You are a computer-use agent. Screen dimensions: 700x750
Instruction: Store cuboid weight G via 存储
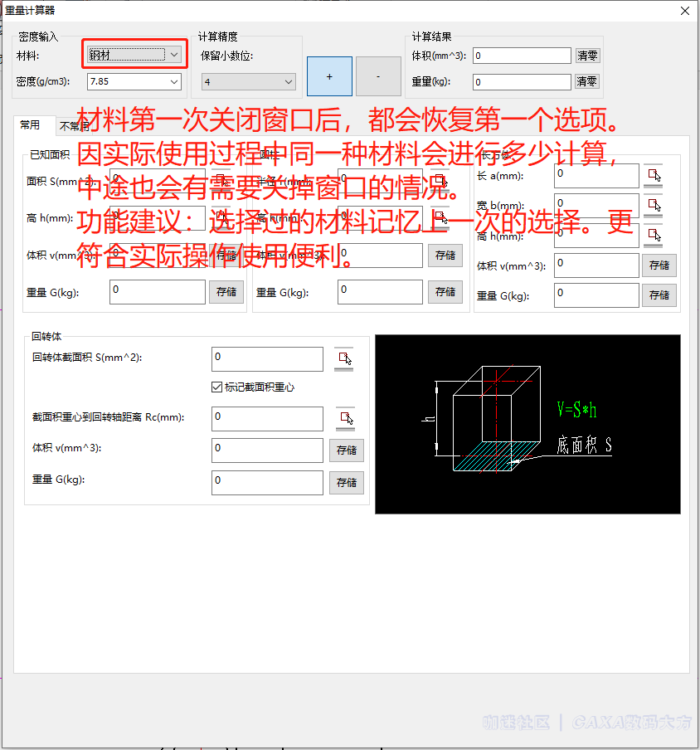coord(659,295)
